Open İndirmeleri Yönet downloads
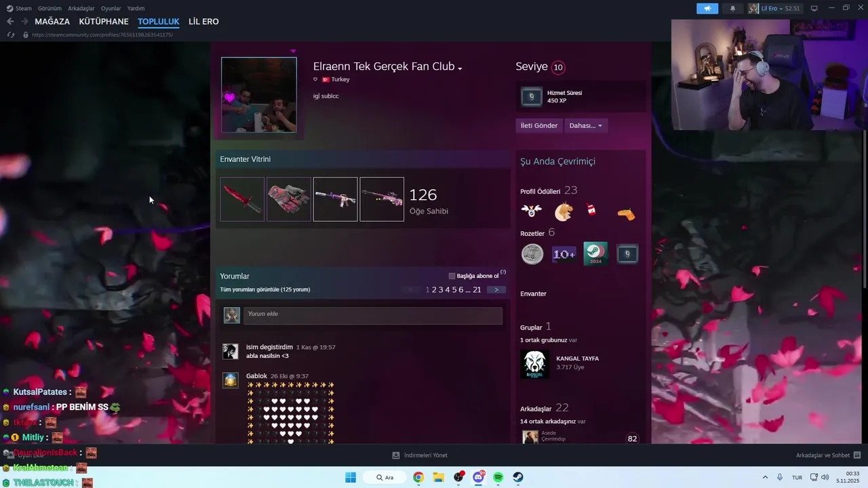Screen dimensions: 868x488 tap(420, 455)
